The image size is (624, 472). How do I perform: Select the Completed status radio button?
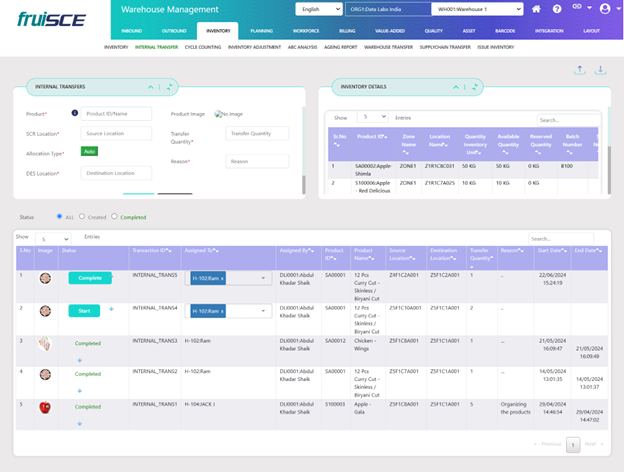pyautogui.click(x=115, y=216)
